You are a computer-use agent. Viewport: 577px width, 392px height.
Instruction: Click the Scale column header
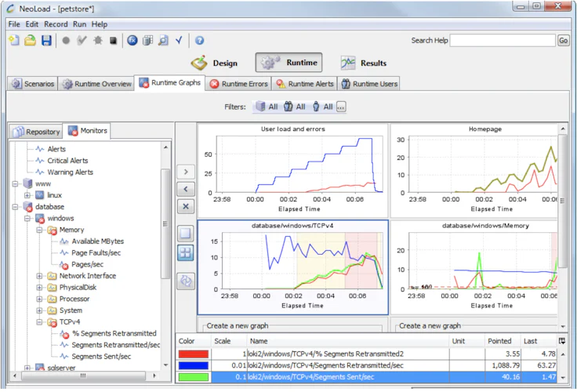[228, 341]
